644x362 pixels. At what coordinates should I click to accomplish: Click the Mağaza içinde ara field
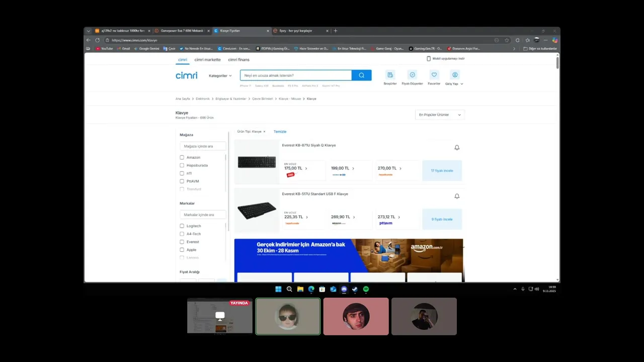pos(203,146)
